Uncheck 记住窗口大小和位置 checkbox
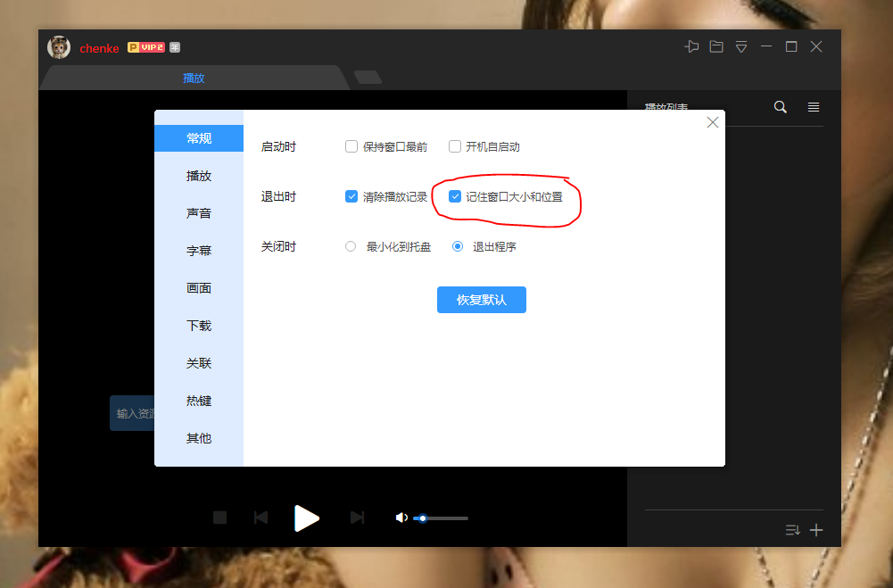This screenshot has height=588, width=893. tap(455, 196)
